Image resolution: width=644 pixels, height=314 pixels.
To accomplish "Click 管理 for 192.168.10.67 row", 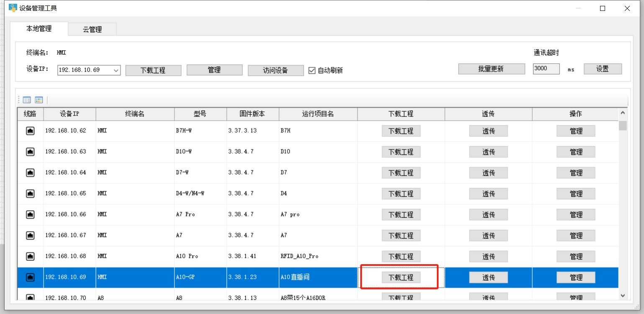I will (x=576, y=236).
